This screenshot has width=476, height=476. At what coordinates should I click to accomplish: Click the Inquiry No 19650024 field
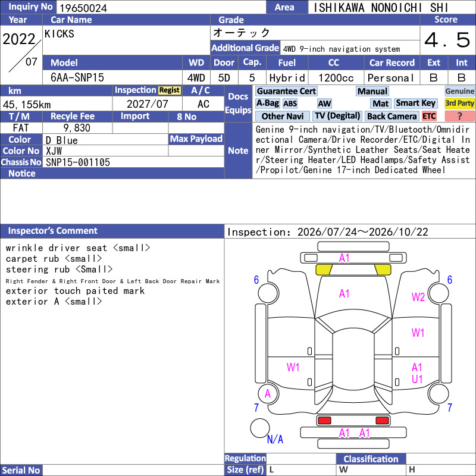[x=161, y=8]
